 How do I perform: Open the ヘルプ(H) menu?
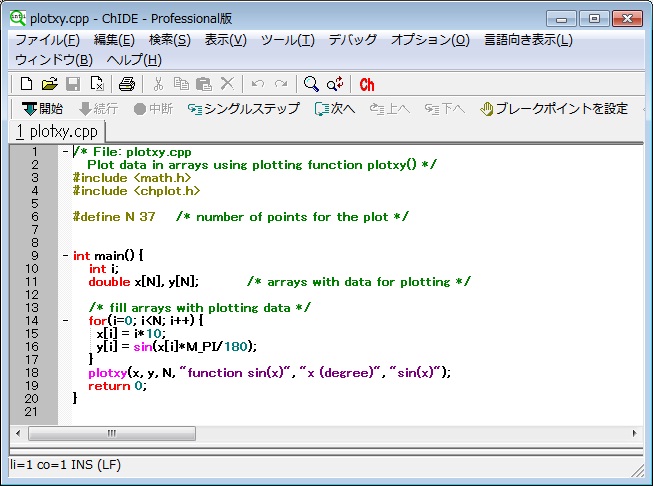click(x=134, y=60)
